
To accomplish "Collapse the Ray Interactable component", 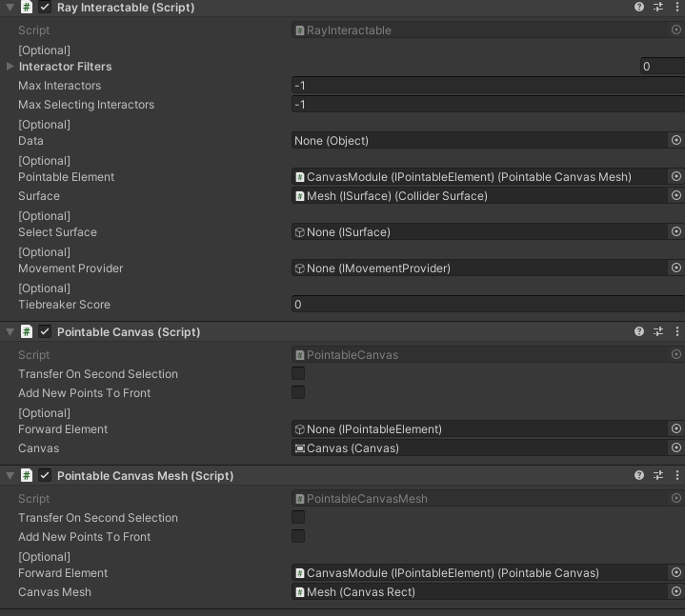I will tap(10, 7).
